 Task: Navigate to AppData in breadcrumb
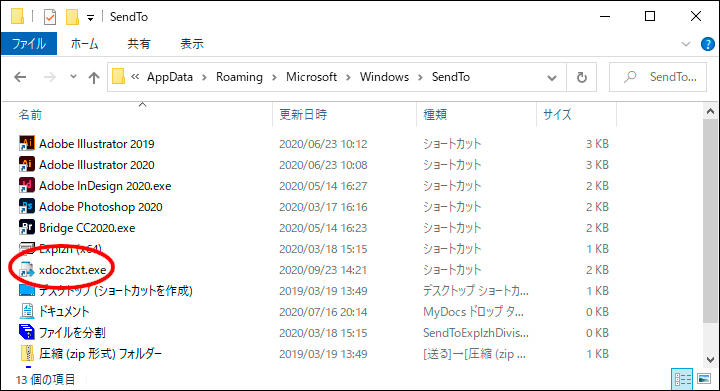pos(170,77)
